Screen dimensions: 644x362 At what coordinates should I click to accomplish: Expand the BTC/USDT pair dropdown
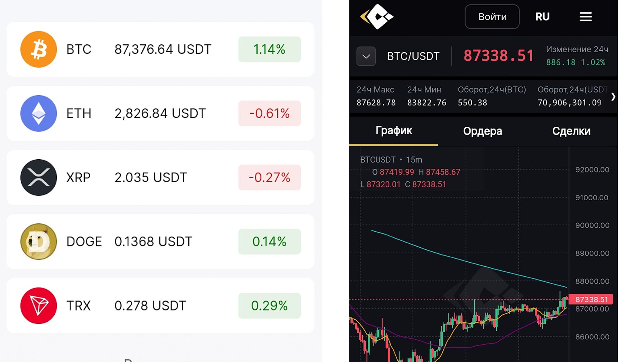click(x=366, y=56)
